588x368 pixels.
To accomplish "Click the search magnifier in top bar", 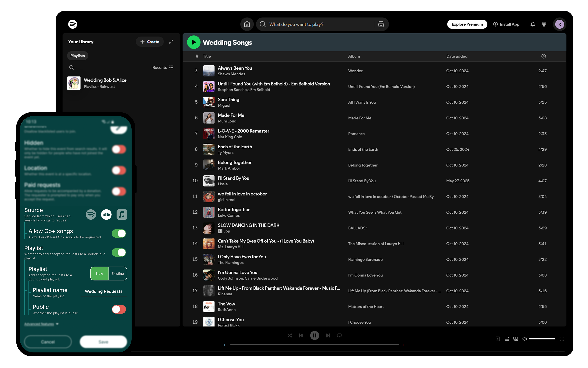I will [262, 24].
